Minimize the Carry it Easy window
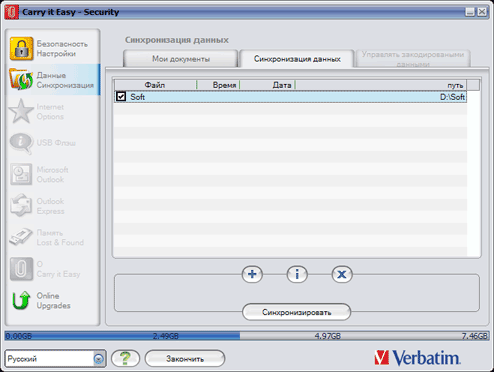 (470, 12)
